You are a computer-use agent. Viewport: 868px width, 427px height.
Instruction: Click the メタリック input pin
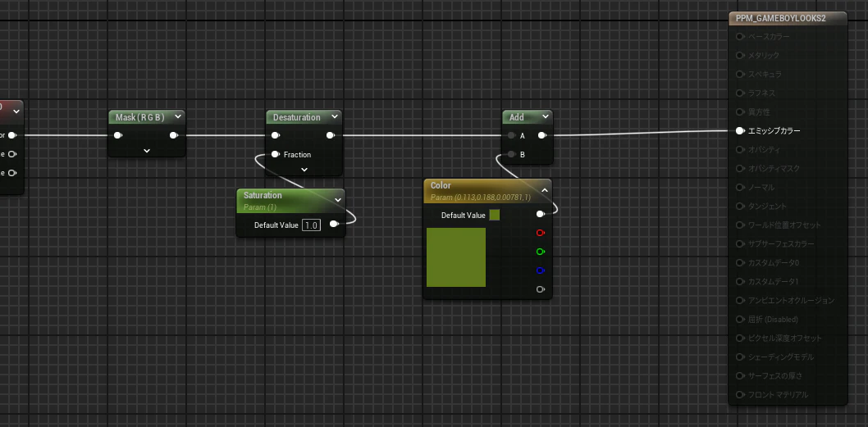pos(739,55)
